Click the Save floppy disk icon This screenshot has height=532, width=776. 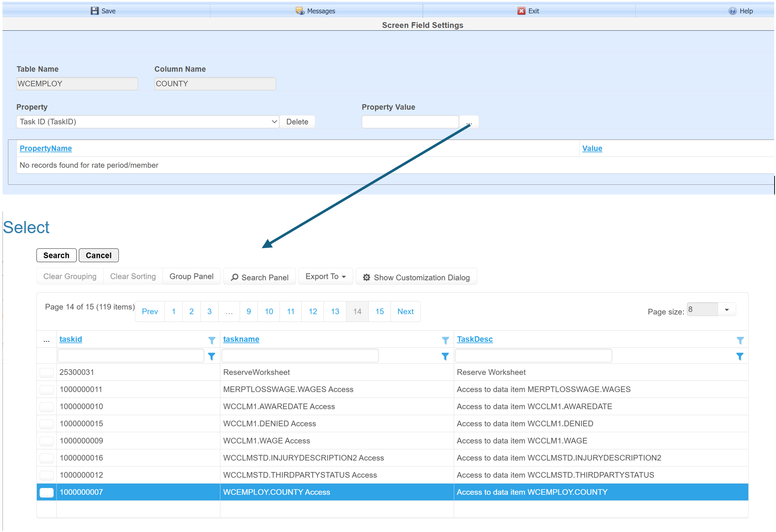94,11
